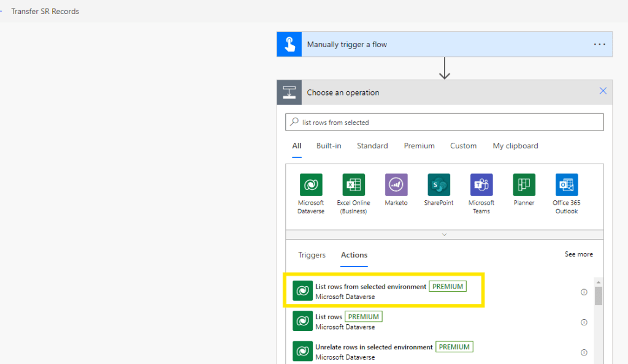The image size is (628, 364).
Task: Select the Microsoft Teams connector
Action: tap(481, 184)
